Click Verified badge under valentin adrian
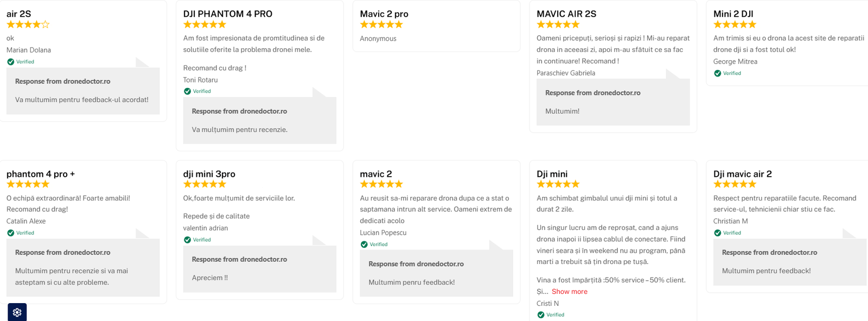Image resolution: width=868 pixels, height=321 pixels. (197, 240)
